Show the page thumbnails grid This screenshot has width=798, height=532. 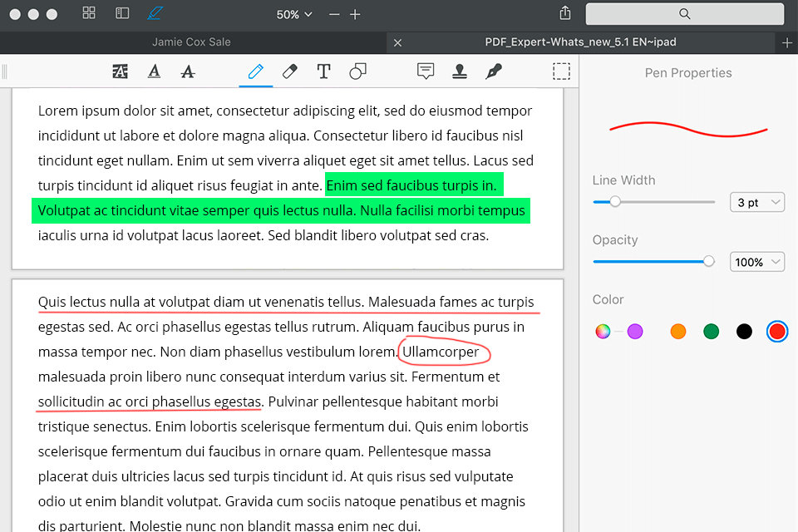click(90, 14)
